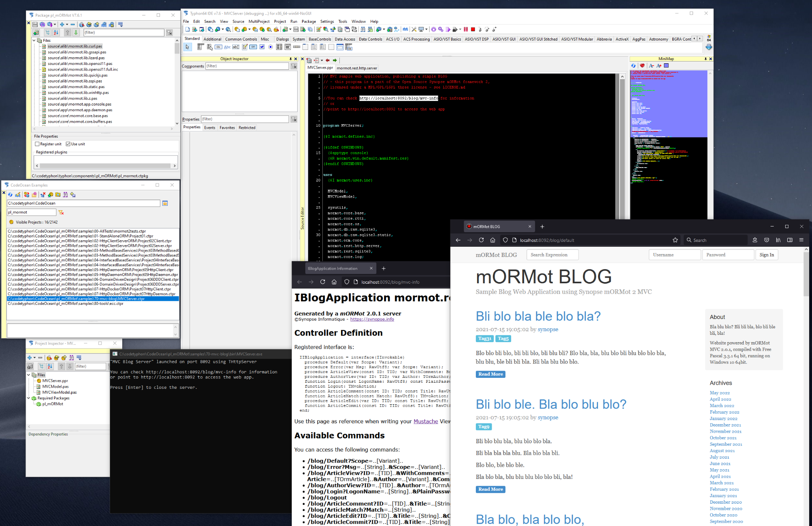812x526 pixels.
Task: Click the red Stop debugging icon
Action: [473, 29]
